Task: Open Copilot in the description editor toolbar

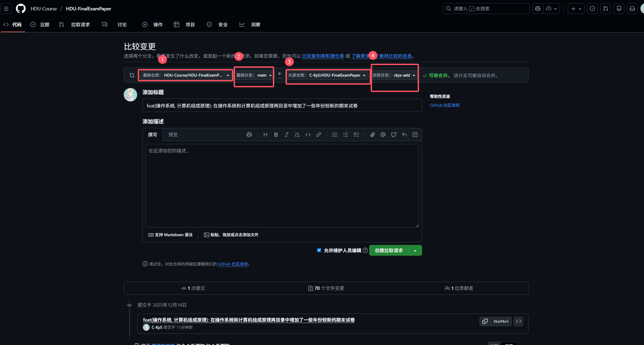Action: pyautogui.click(x=249, y=135)
